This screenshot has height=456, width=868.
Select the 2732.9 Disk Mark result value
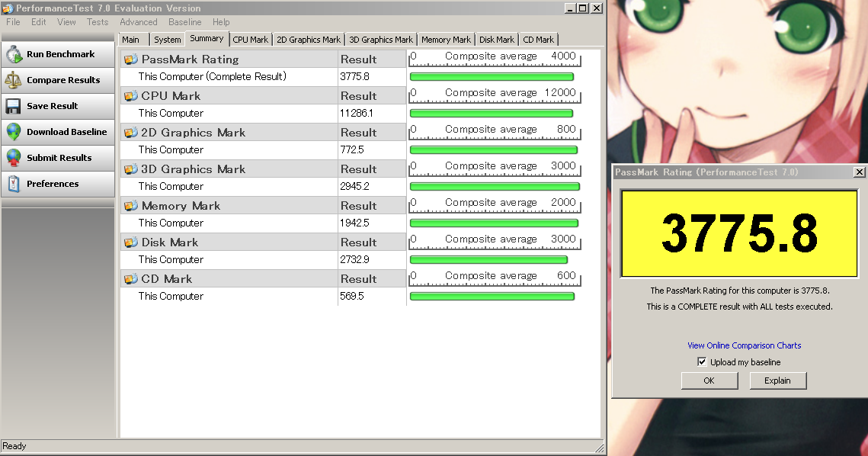354,259
